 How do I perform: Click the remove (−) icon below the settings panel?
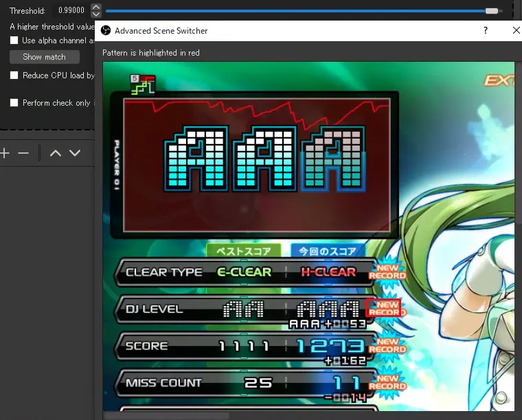point(23,153)
